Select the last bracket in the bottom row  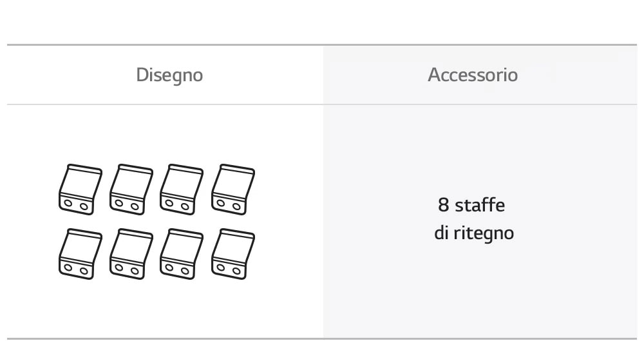pos(232,253)
